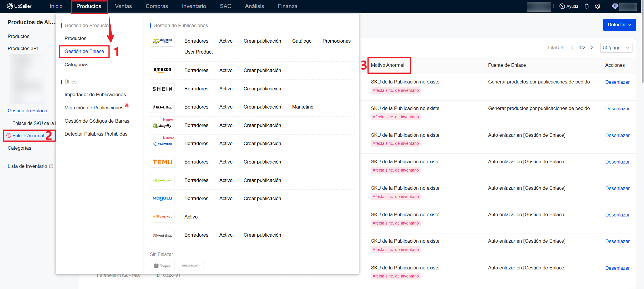
Task: Click the Amazon marketplace logo
Action: 162,70
